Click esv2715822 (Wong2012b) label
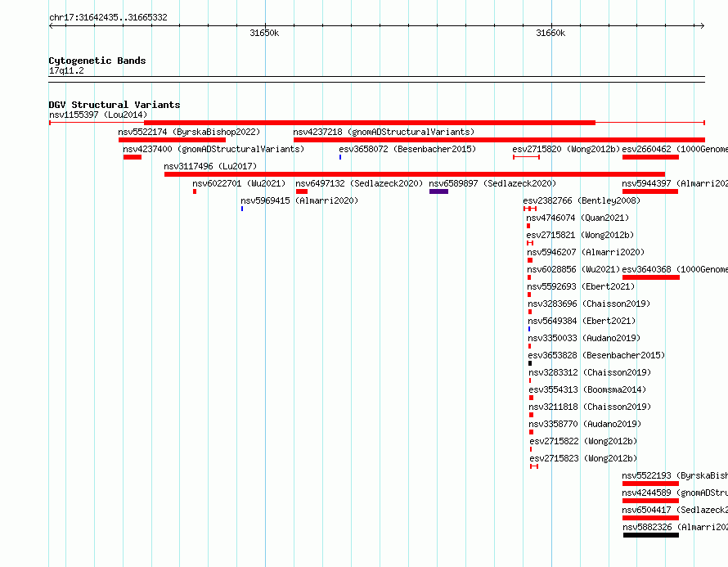 pyautogui.click(x=583, y=441)
